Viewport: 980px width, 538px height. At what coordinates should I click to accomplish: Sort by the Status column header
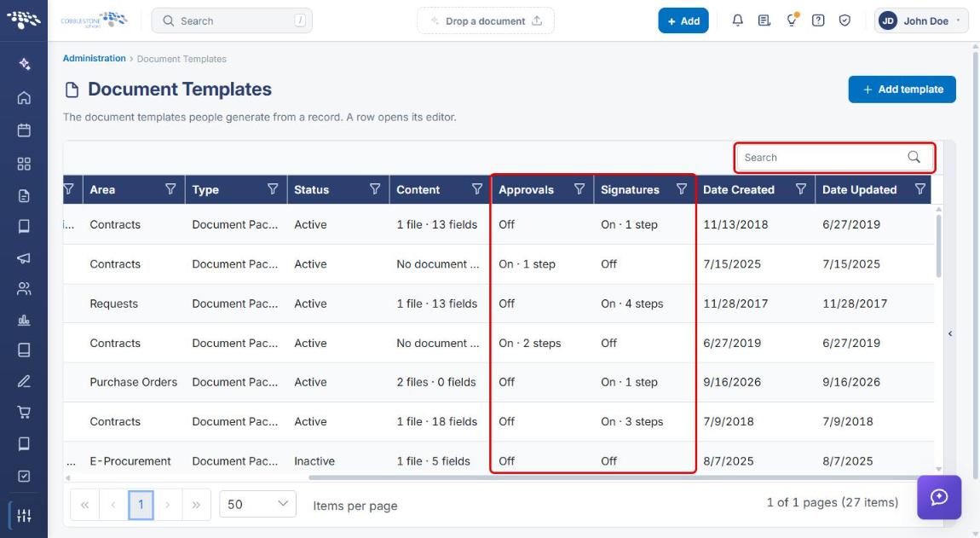tap(311, 189)
